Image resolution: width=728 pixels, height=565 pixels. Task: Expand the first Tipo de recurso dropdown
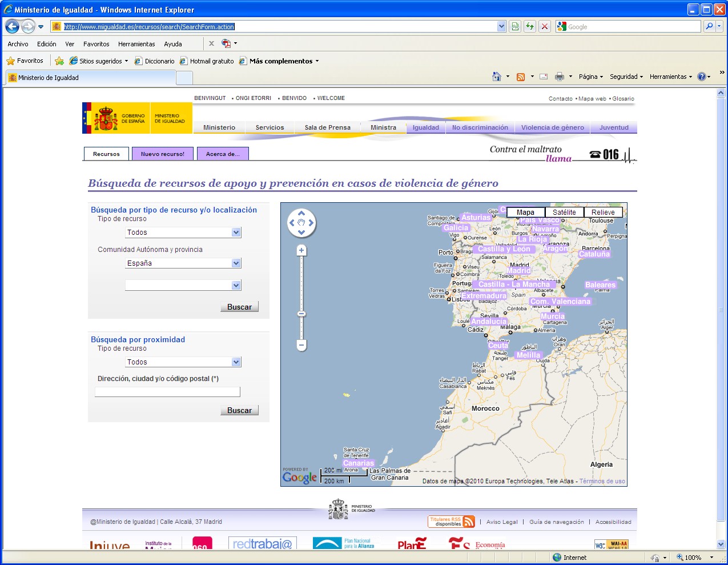[x=236, y=233]
